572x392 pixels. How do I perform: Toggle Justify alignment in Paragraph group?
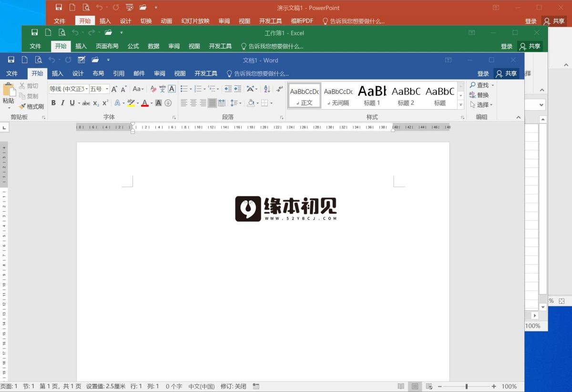(212, 103)
